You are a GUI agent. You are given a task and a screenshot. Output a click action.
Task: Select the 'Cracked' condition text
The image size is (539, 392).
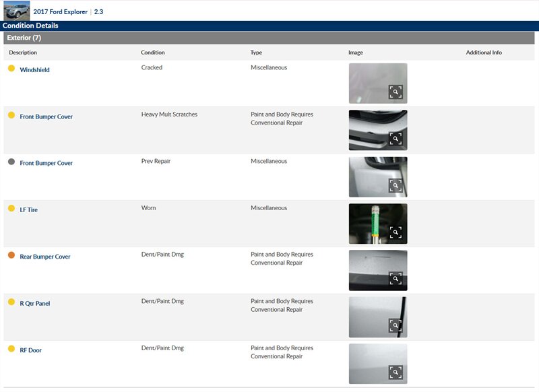[152, 67]
